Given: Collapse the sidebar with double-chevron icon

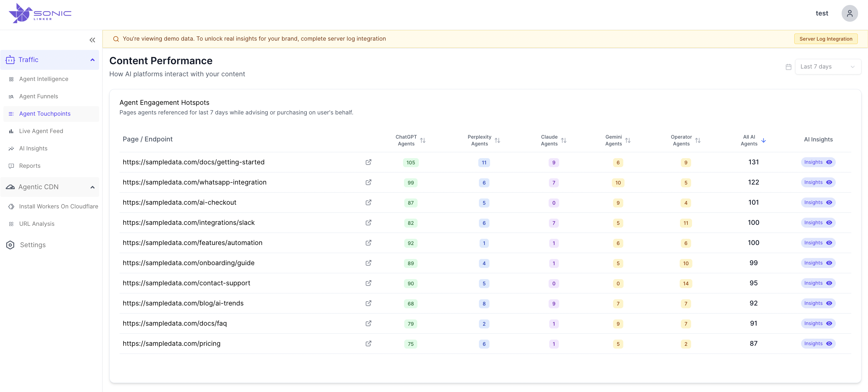Looking at the screenshot, I should (x=92, y=40).
